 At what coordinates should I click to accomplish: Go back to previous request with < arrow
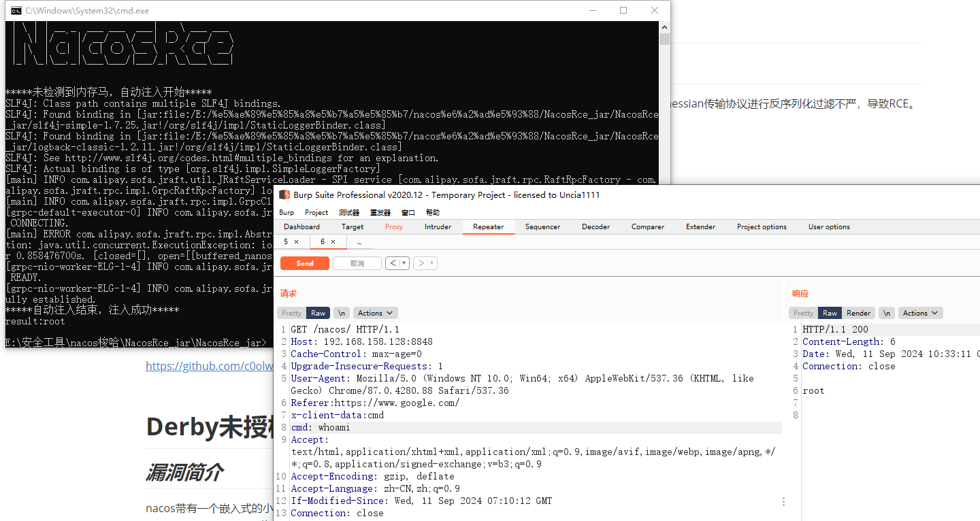tap(393, 263)
